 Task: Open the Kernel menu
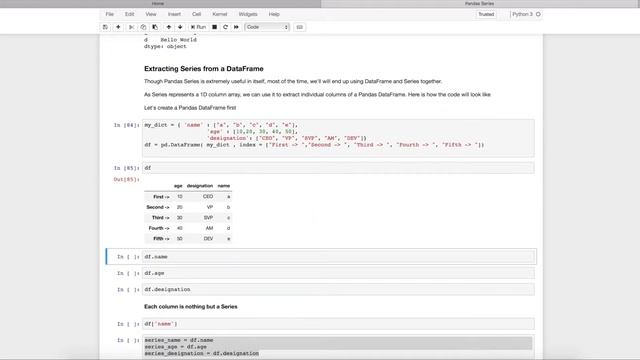pos(220,14)
